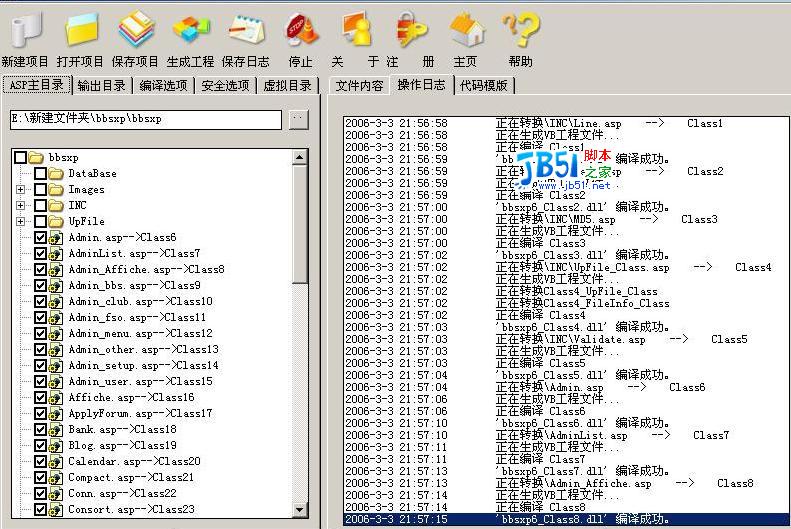
Task: Select Admin_setup.asp-->Class14 tree row
Action: pyautogui.click(x=143, y=366)
